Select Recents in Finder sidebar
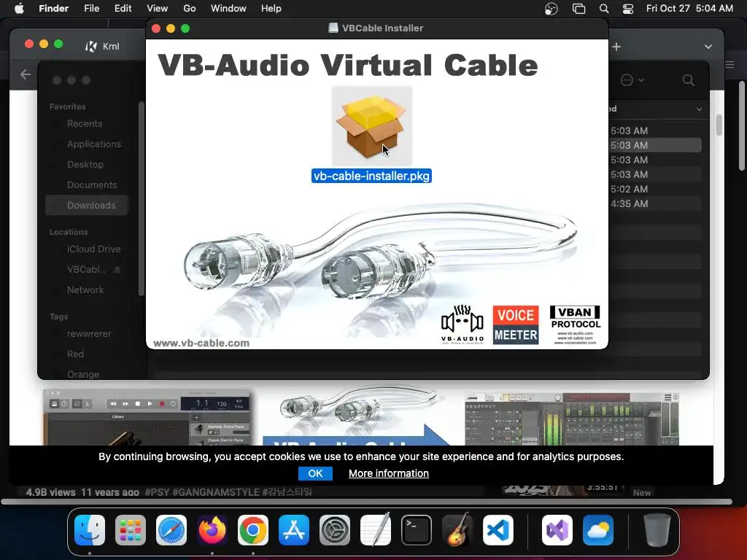Viewport: 747px width, 560px height. [x=85, y=124]
